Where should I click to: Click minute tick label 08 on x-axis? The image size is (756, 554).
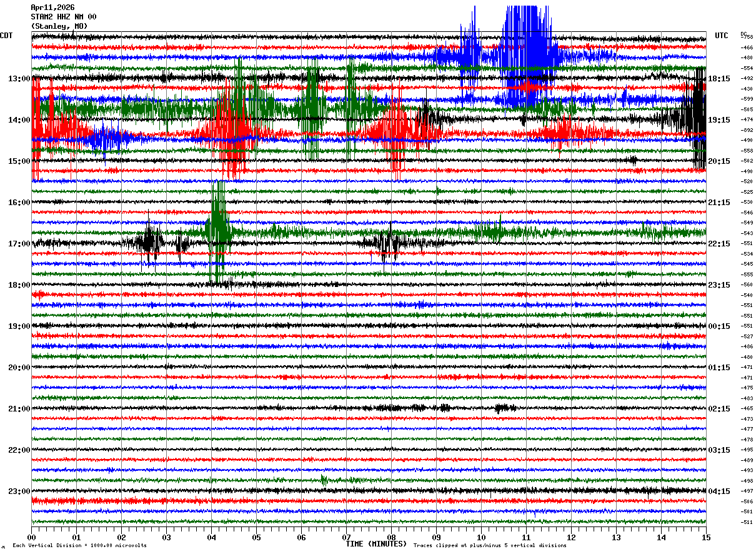click(392, 537)
